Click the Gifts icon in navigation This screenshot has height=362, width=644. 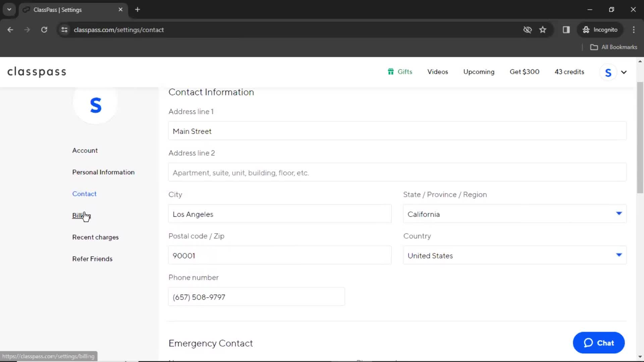(390, 71)
